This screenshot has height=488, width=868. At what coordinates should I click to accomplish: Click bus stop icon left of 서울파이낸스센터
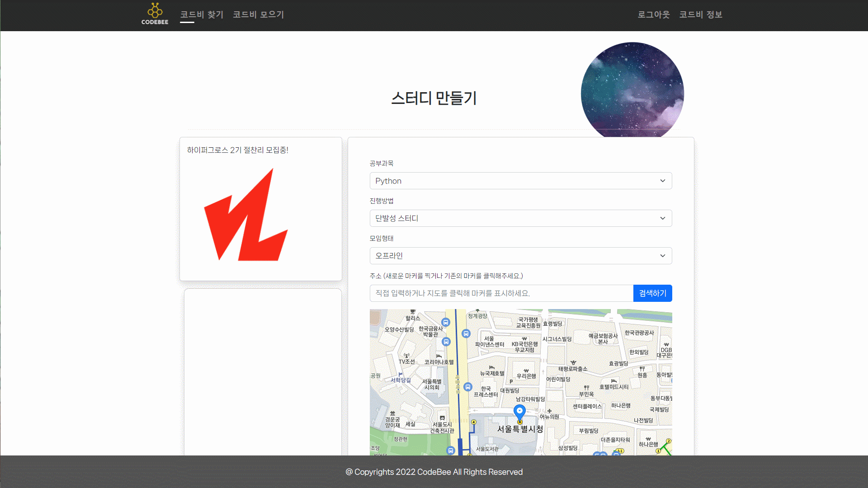pyautogui.click(x=466, y=334)
